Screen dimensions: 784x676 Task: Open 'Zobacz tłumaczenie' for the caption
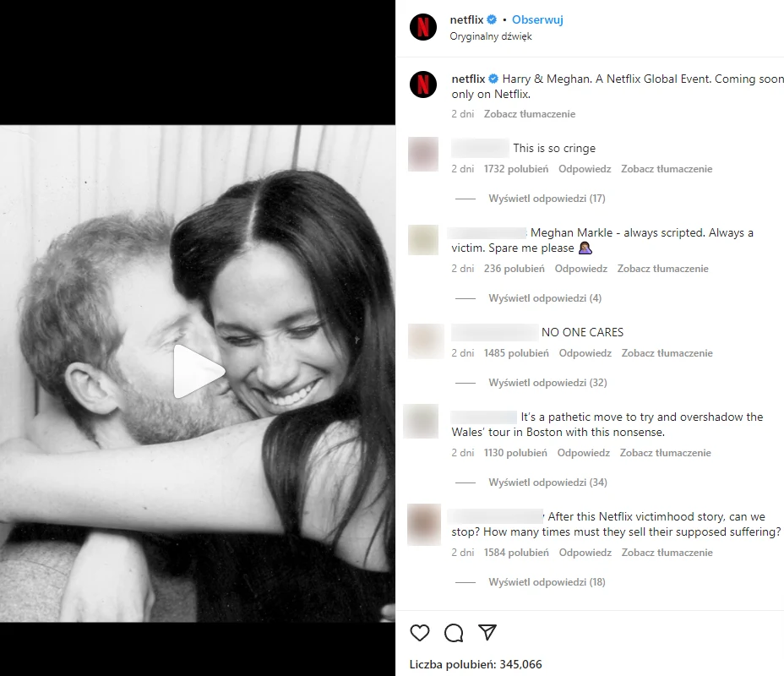(530, 113)
